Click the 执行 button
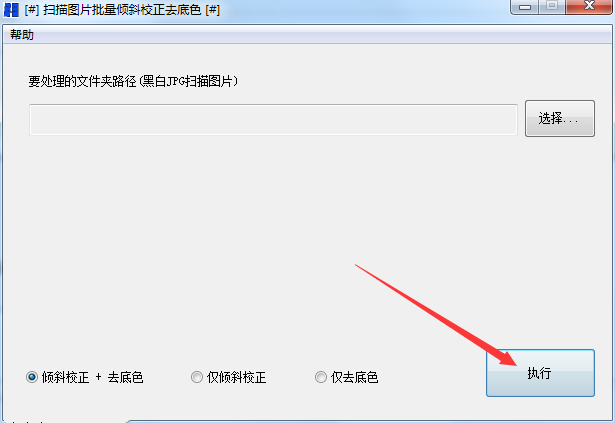Screen dimensions: 615x423 (540, 373)
